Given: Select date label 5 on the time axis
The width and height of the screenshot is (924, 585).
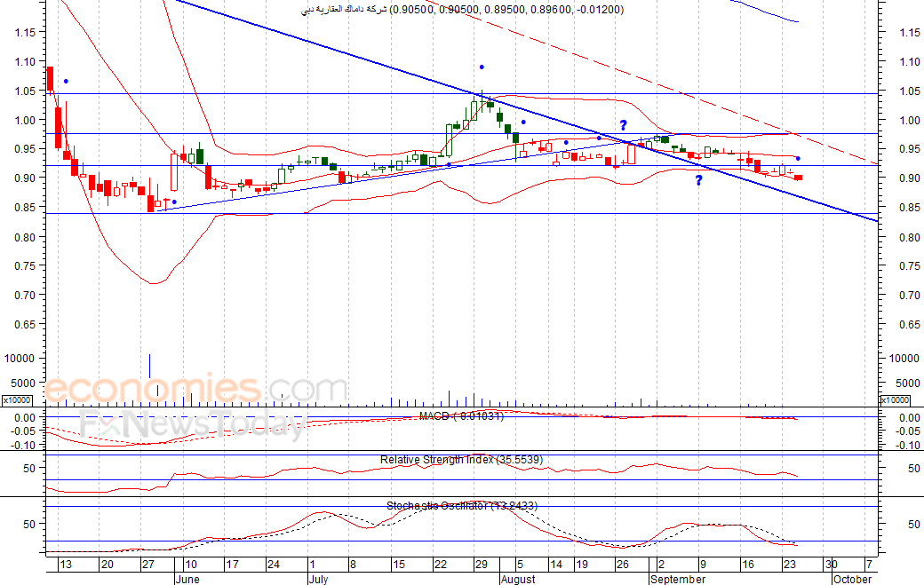Looking at the screenshot, I should pos(520,565).
